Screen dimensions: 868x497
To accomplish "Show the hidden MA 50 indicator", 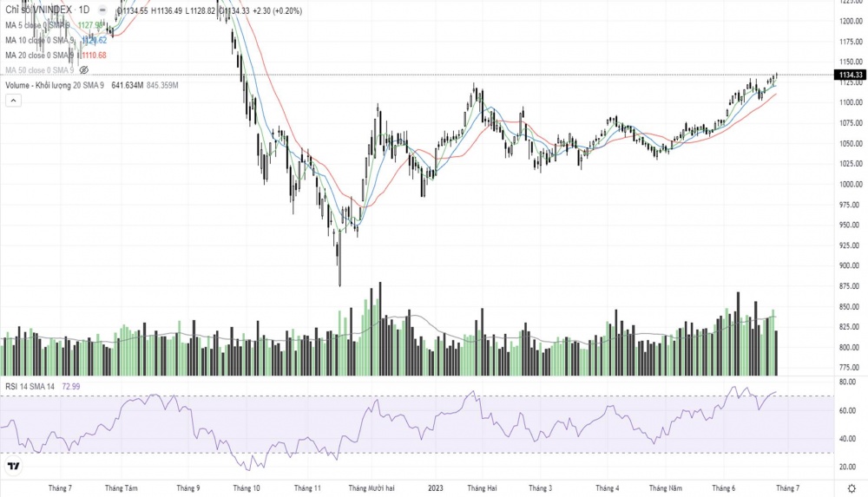I will click(x=84, y=69).
